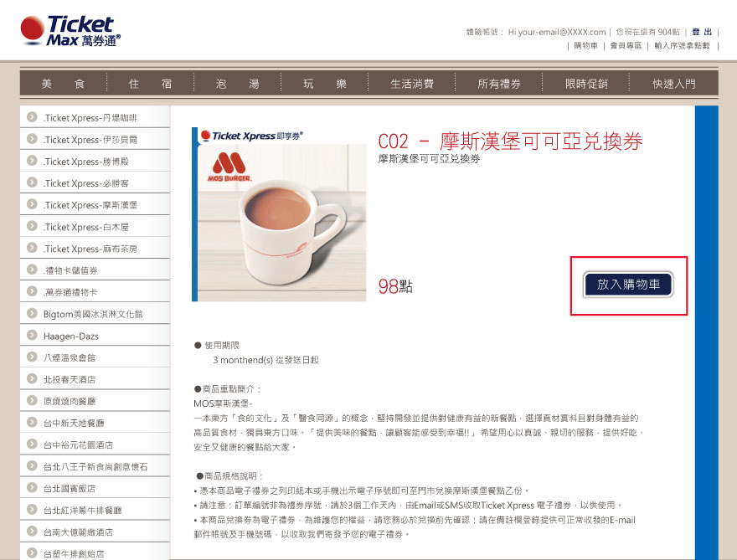Click bullet icon beside 台塑牛排創始店

point(32,553)
